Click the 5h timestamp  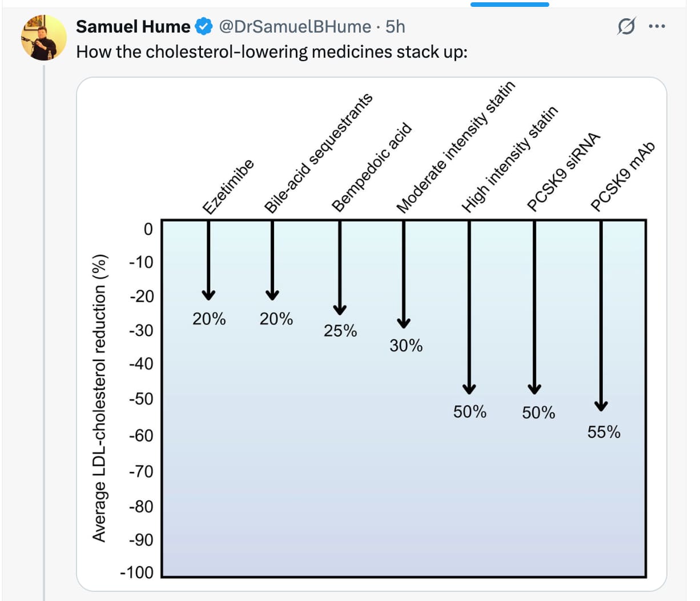click(x=395, y=26)
